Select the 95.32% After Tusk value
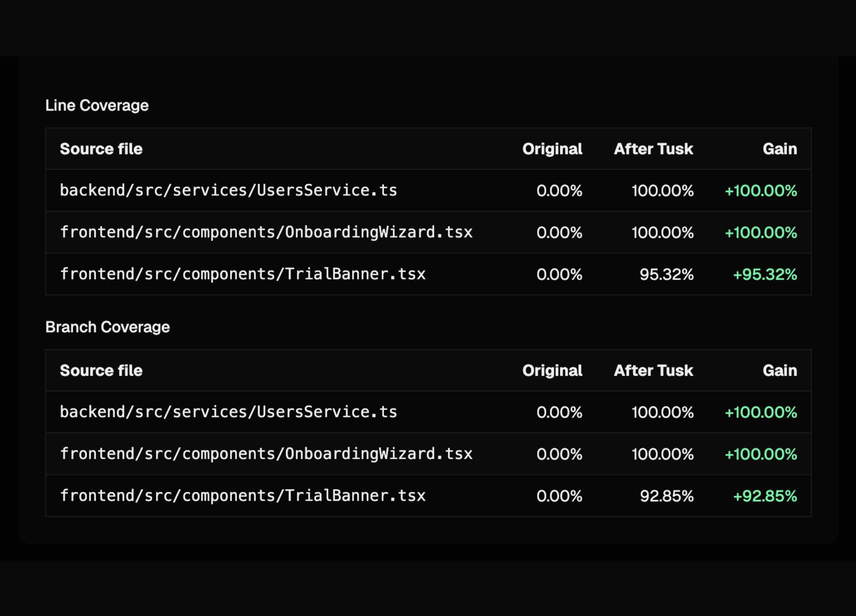The height and width of the screenshot is (616, 856). (666, 274)
